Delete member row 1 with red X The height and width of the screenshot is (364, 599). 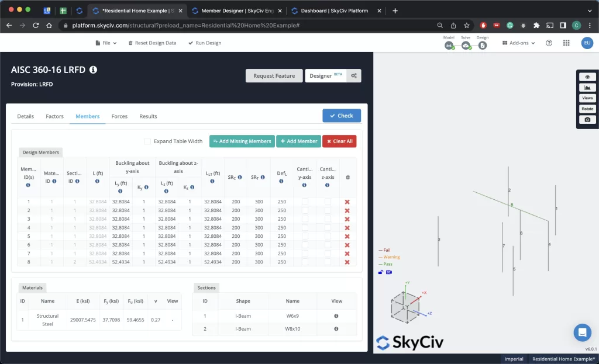point(347,202)
